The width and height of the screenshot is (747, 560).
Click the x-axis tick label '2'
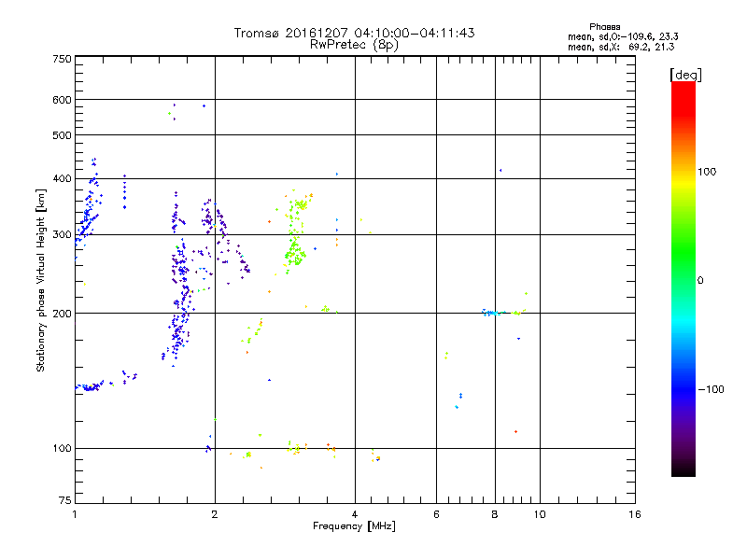pyautogui.click(x=215, y=514)
